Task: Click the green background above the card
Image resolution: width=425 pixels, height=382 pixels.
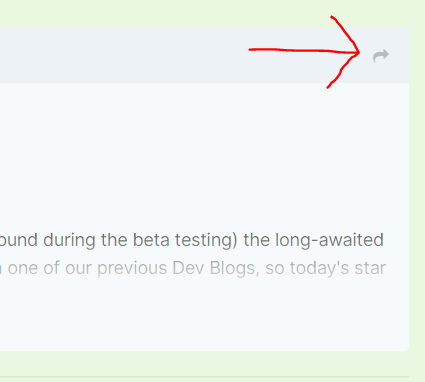Action: pyautogui.click(x=167, y=13)
